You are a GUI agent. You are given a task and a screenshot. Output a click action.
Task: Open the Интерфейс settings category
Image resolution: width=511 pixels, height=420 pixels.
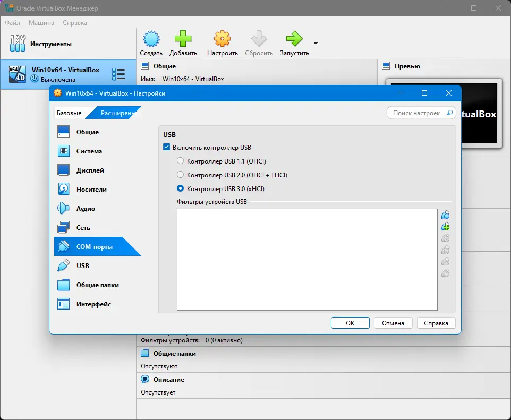[x=97, y=304]
